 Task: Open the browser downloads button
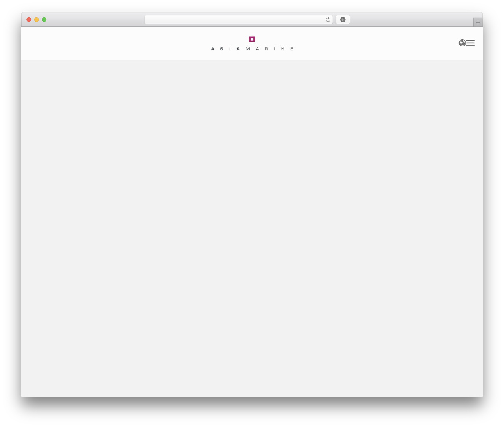tap(343, 20)
